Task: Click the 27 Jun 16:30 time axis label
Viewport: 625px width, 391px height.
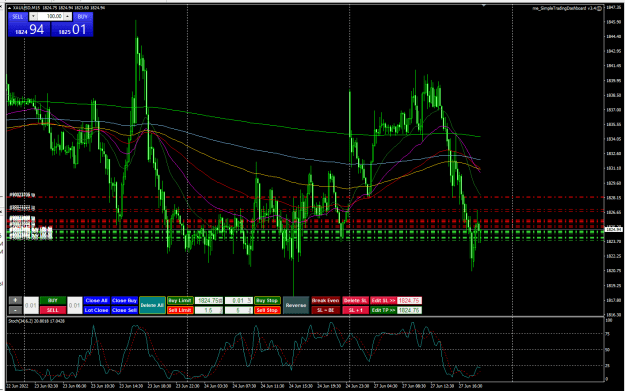Action: [470, 386]
